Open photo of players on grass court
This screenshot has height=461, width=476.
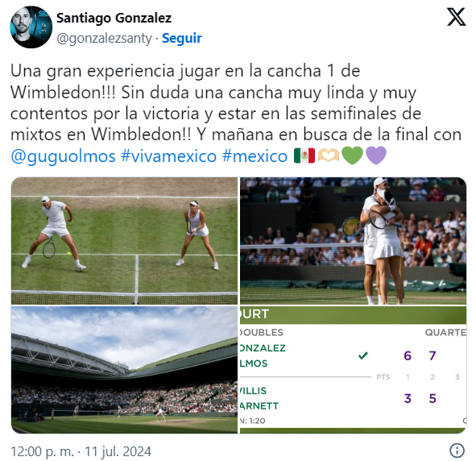click(125, 241)
